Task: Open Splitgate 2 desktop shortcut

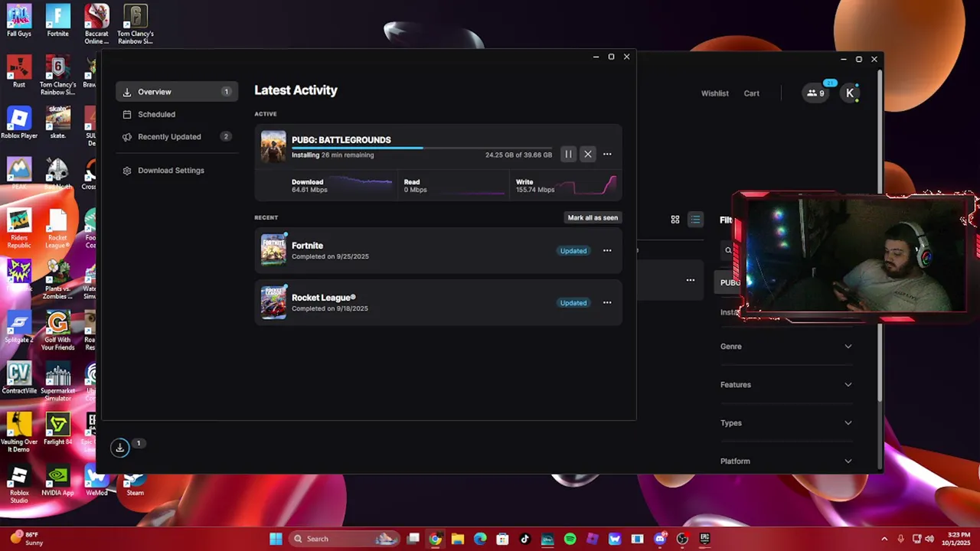Action: 19,327
